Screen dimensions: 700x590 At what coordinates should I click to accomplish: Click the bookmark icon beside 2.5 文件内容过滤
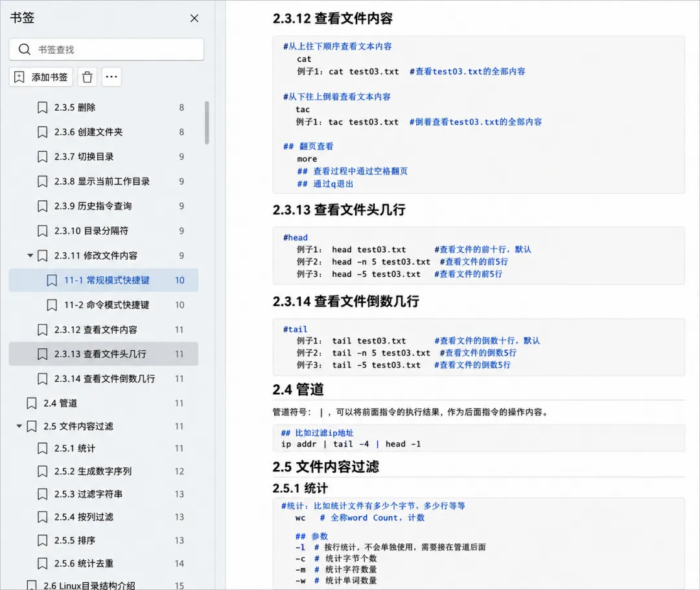[32, 427]
